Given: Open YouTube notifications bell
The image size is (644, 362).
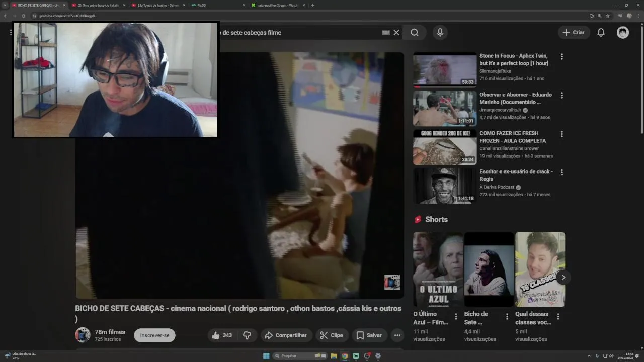Looking at the screenshot, I should point(601,33).
